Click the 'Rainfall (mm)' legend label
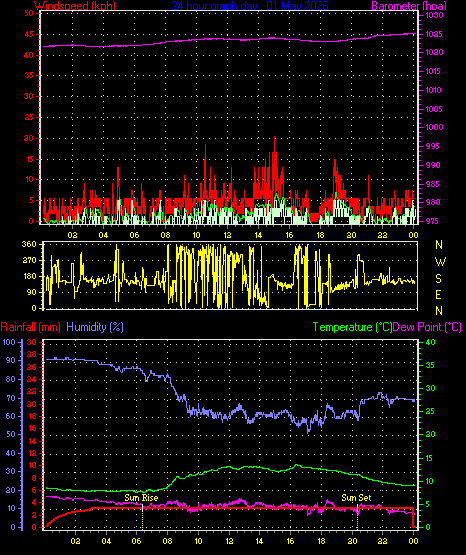The height and width of the screenshot is (555, 466). (x=30, y=327)
